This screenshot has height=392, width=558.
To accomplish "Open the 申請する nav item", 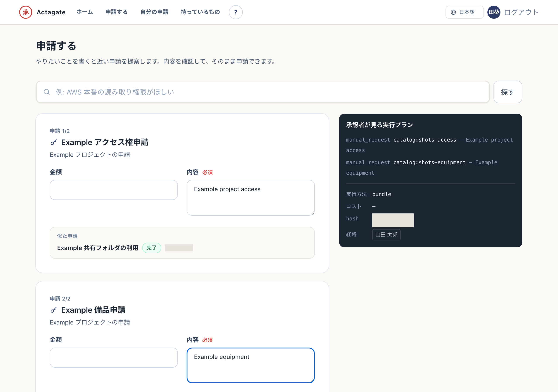I will click(x=116, y=12).
